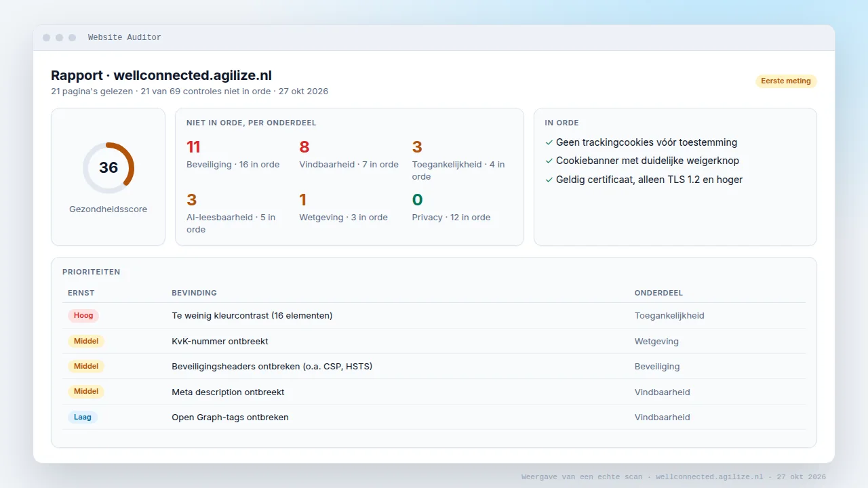
Task: Click the 'Rapport · wellconnected.agilize.nl' heading
Action: click(161, 75)
